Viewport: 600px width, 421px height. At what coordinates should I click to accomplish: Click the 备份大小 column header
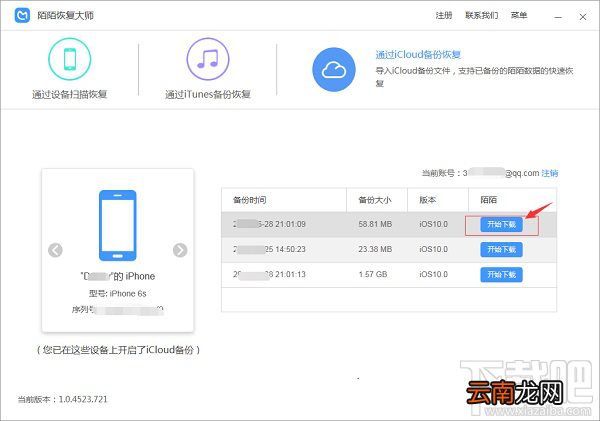375,200
